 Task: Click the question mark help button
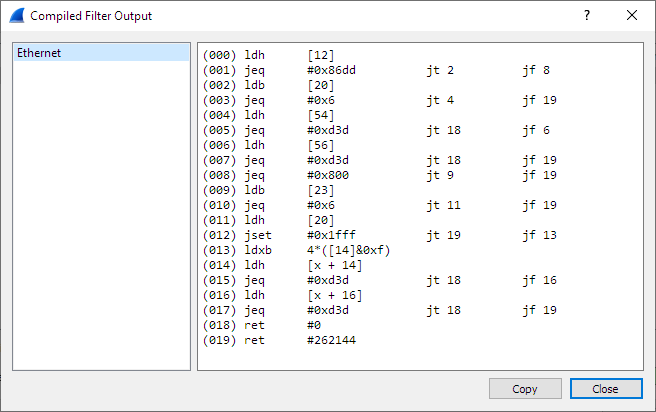(x=587, y=16)
